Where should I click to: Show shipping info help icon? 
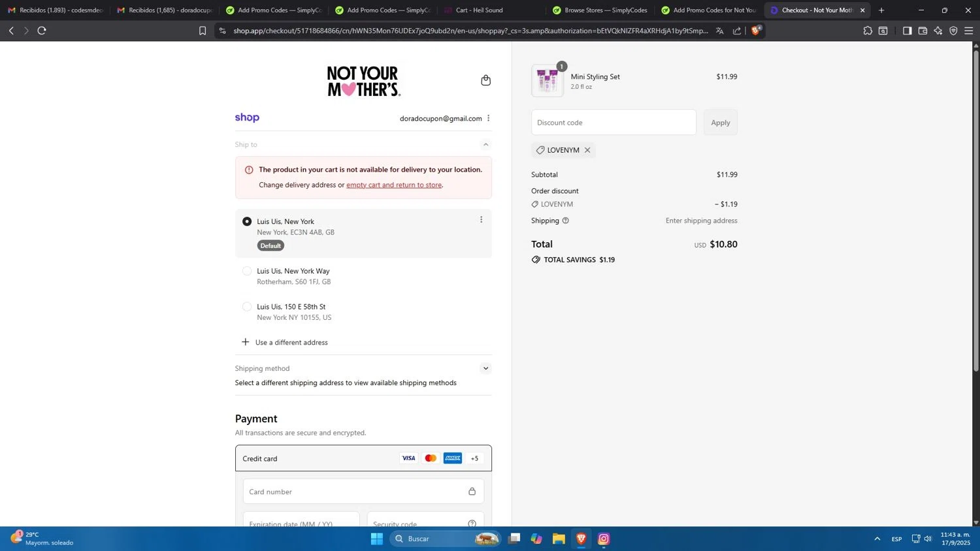pos(566,221)
